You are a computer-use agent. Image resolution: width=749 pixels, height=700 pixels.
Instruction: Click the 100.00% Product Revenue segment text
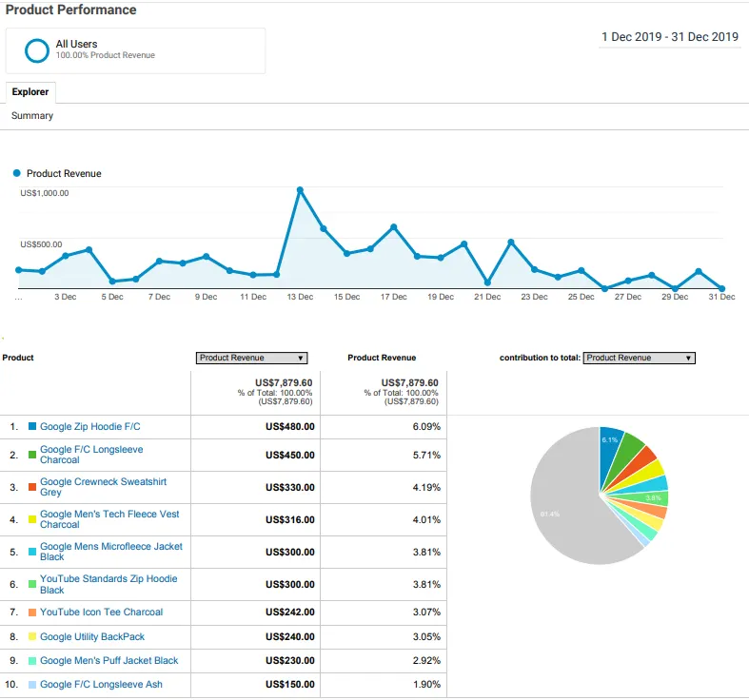point(105,55)
